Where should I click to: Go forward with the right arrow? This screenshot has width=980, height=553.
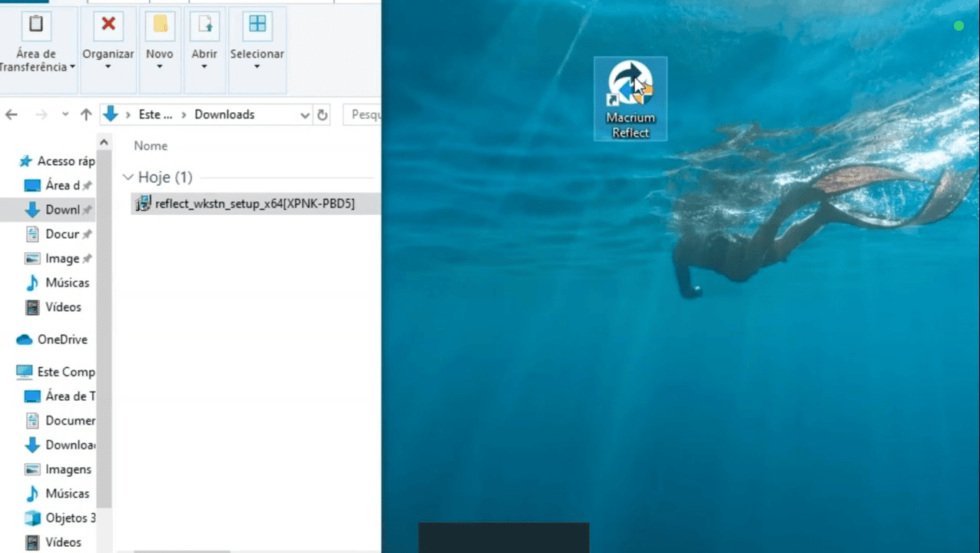click(x=41, y=114)
